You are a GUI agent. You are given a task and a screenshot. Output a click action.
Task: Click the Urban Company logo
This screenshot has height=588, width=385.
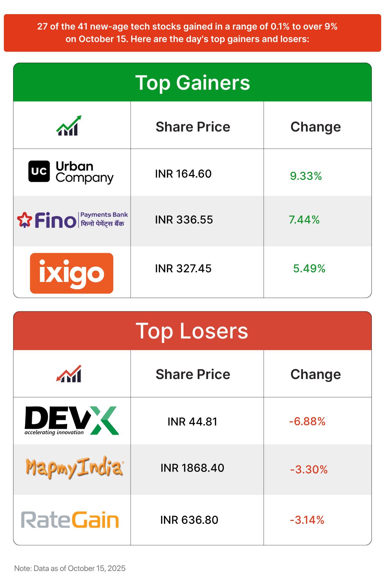71,172
